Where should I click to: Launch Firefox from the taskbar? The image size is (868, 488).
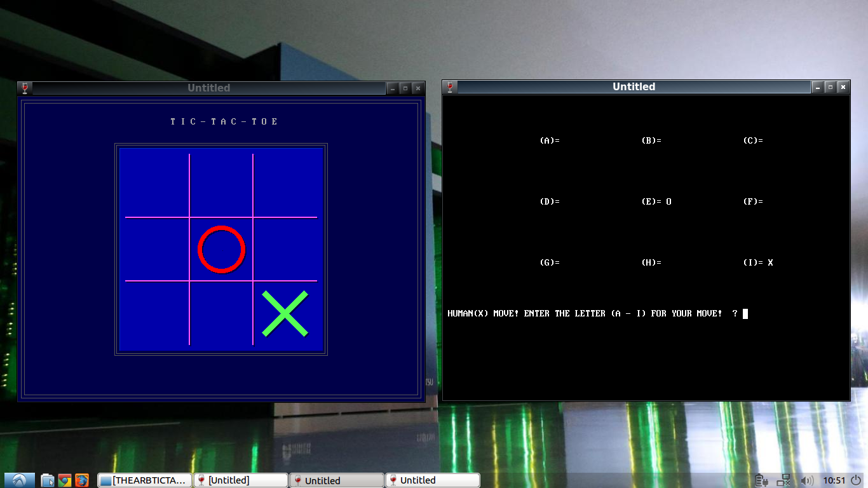[x=82, y=480]
